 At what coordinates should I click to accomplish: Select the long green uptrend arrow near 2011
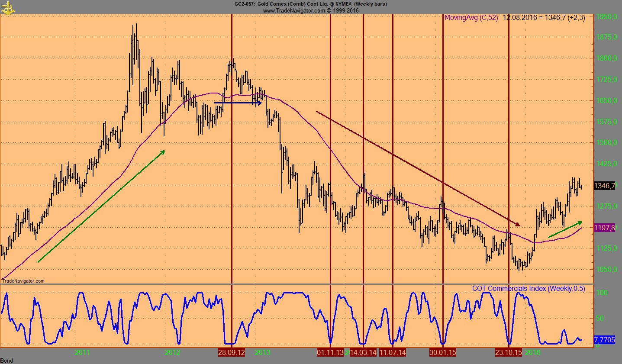tap(101, 206)
